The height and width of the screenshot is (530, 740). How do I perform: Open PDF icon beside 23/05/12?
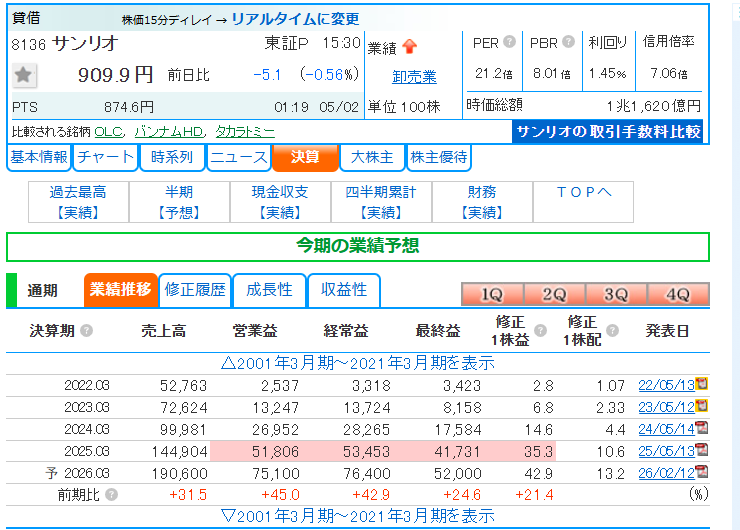pyautogui.click(x=702, y=405)
